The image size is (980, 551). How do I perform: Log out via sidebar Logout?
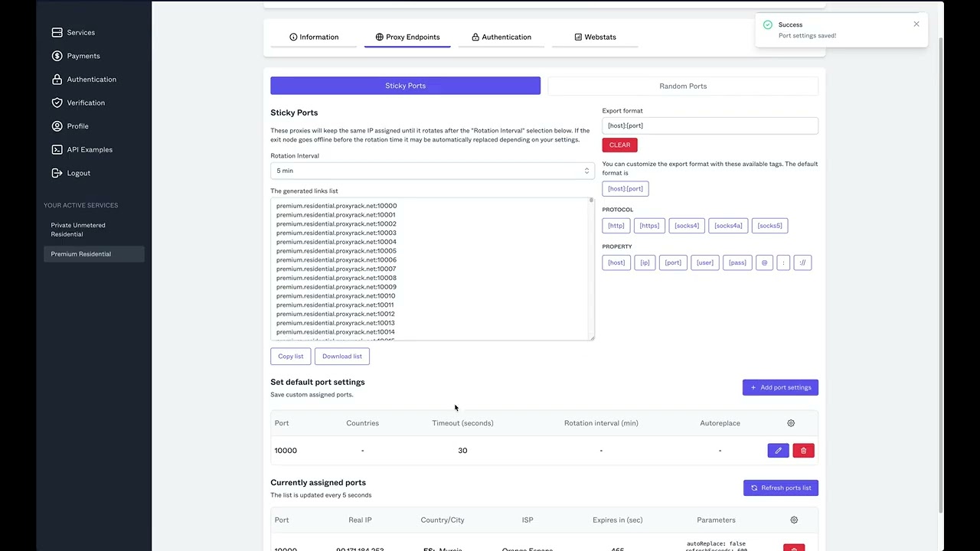click(71, 173)
